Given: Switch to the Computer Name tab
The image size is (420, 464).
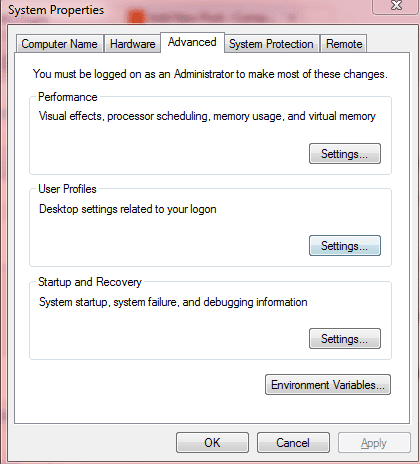Looking at the screenshot, I should (x=59, y=44).
